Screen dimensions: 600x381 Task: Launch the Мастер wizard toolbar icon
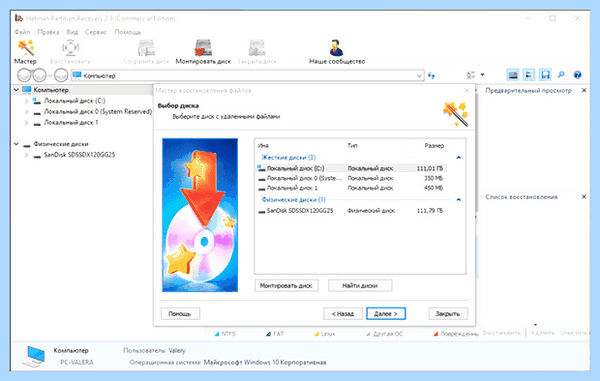[x=25, y=52]
